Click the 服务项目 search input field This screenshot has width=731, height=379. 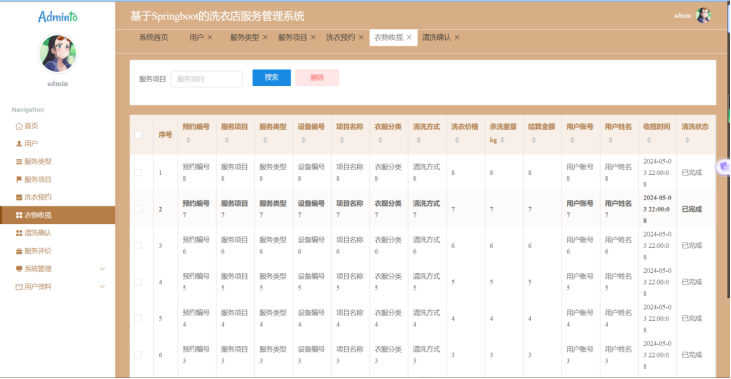207,79
